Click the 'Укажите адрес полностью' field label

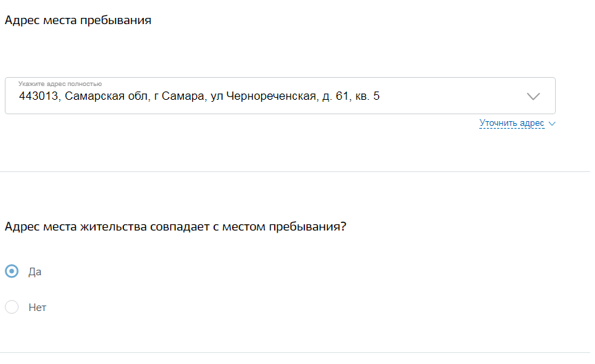tap(60, 84)
